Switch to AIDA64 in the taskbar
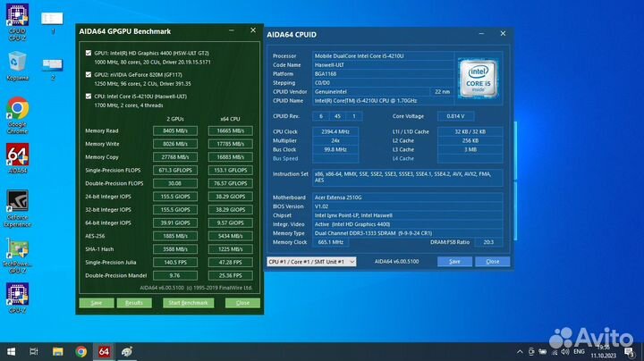Screen dimensions: 644x361 104,351
